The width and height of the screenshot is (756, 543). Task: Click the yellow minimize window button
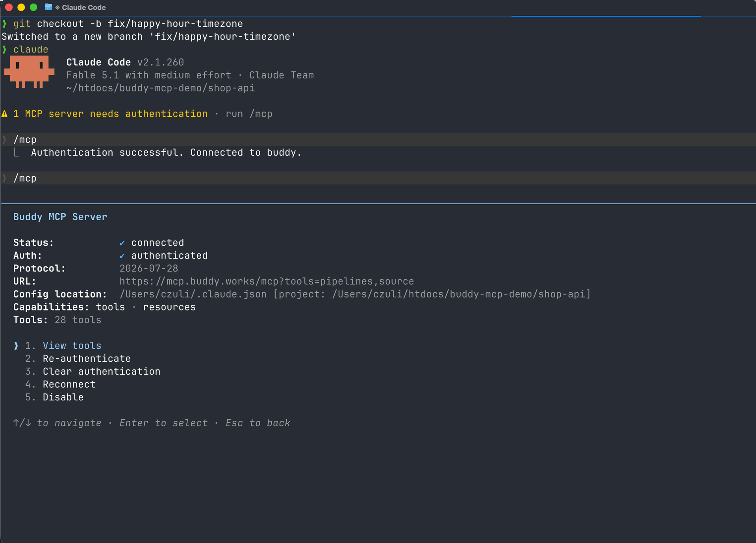point(21,7)
